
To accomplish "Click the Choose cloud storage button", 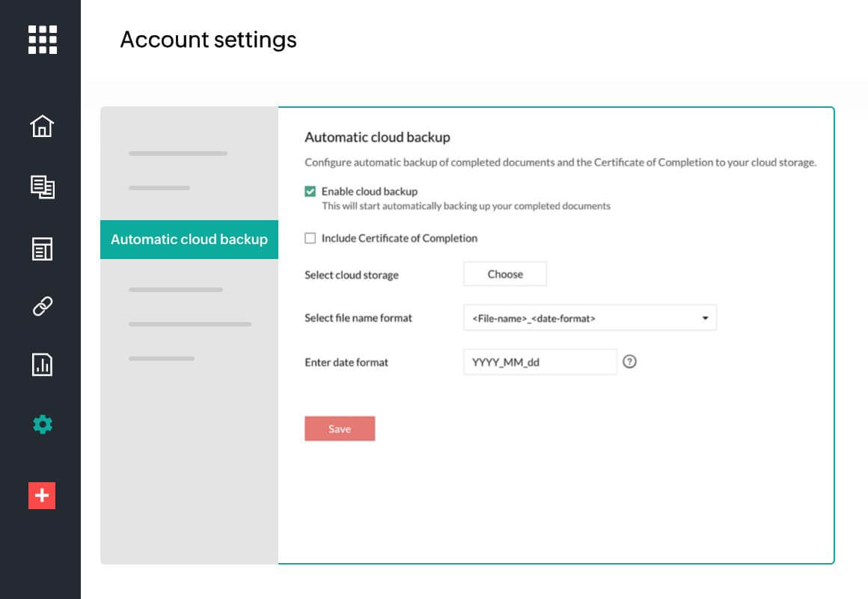I will click(x=505, y=274).
